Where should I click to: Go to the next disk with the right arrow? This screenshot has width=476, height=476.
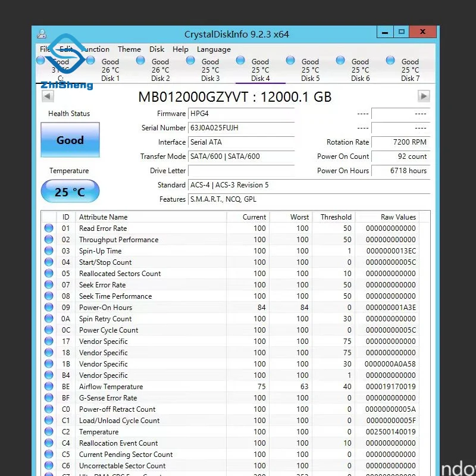click(424, 96)
